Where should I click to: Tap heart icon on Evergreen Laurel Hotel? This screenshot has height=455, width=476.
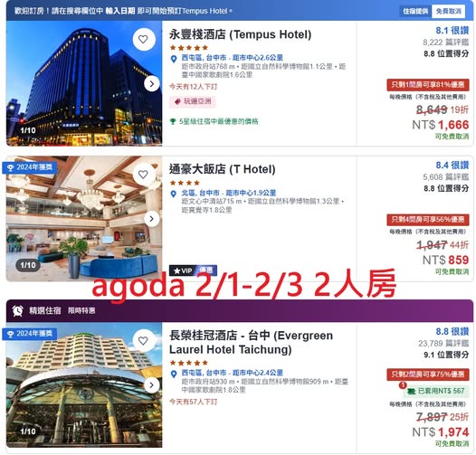pyautogui.click(x=143, y=341)
